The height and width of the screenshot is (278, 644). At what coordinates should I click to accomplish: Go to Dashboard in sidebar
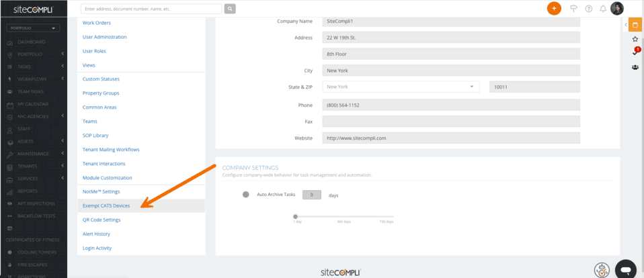(x=31, y=42)
